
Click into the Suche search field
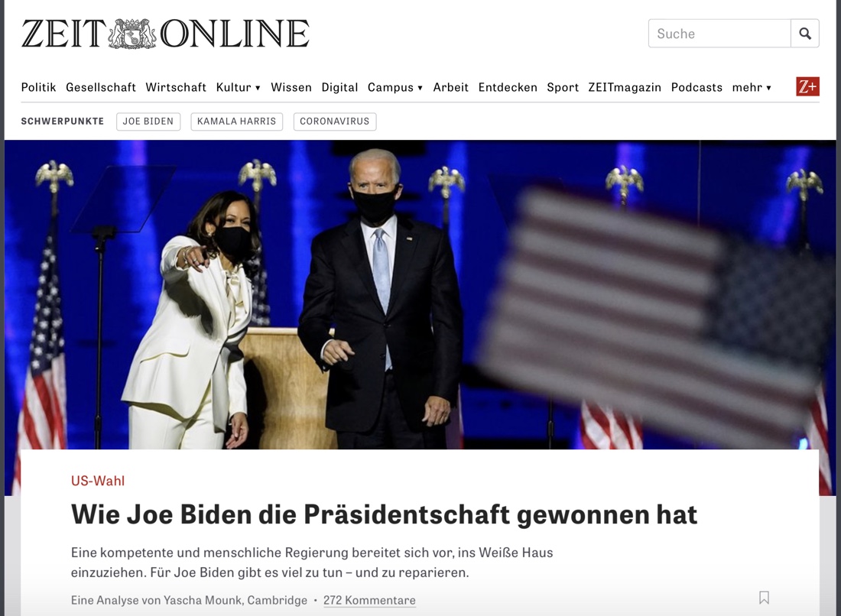(719, 33)
